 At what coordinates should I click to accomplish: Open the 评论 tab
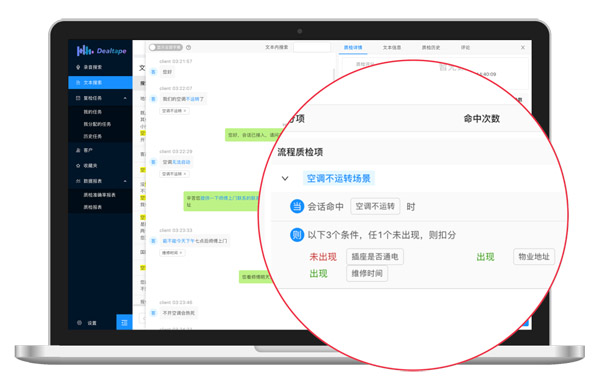(465, 47)
